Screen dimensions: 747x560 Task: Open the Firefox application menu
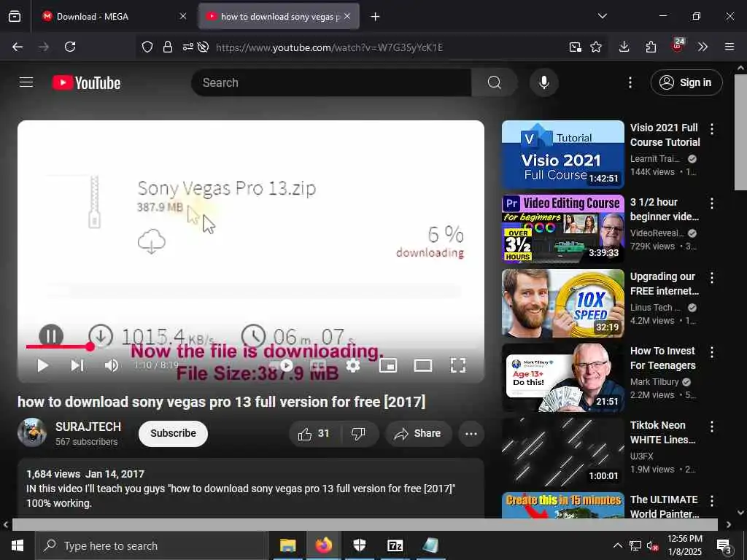(x=729, y=47)
